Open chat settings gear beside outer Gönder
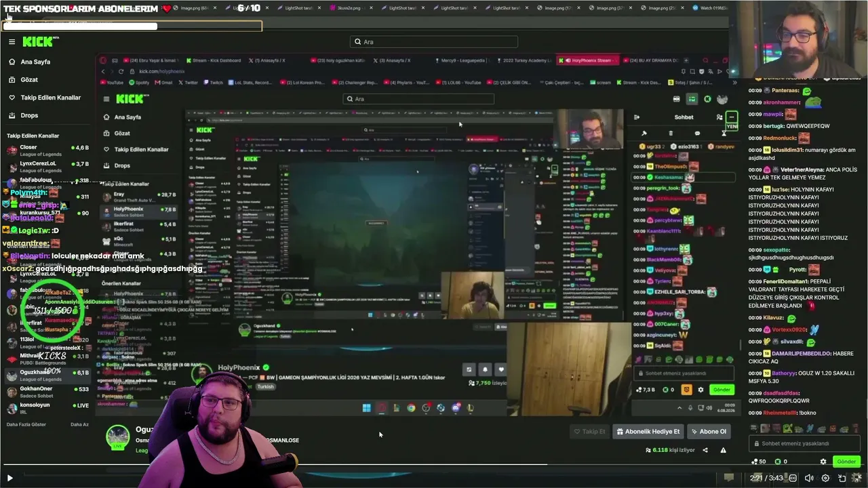Screen dimensions: 868x488 tap(823, 462)
